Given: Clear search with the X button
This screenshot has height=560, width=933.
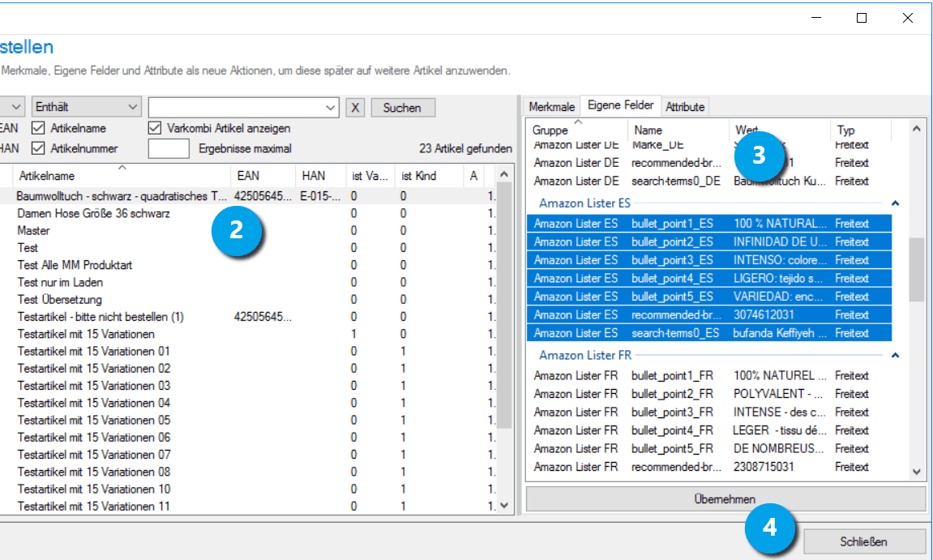Looking at the screenshot, I should pyautogui.click(x=355, y=108).
